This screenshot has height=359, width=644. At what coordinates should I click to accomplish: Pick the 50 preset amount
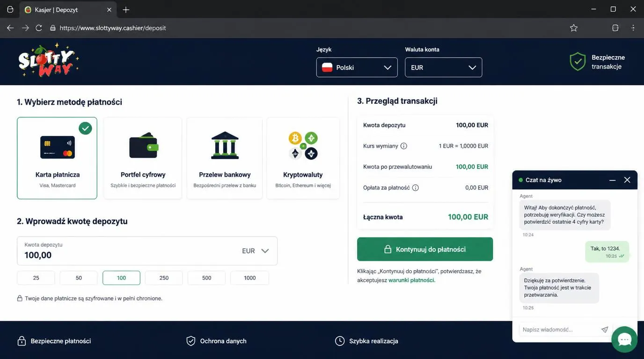[79, 278]
